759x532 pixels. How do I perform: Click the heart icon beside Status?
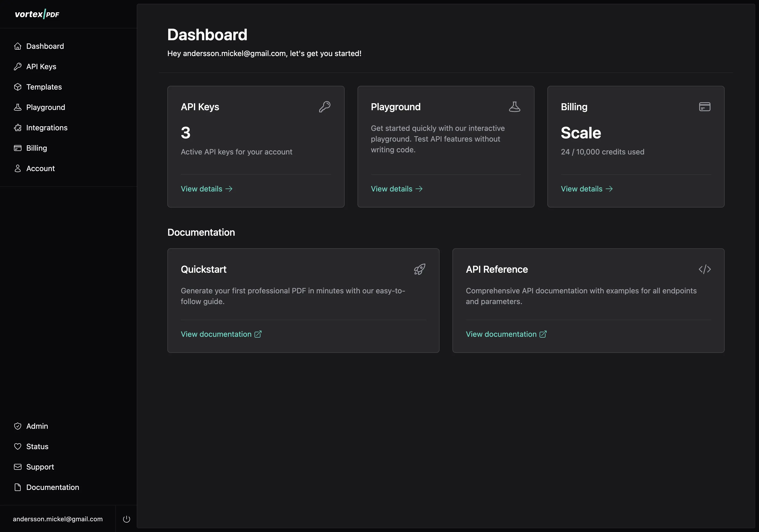18,447
